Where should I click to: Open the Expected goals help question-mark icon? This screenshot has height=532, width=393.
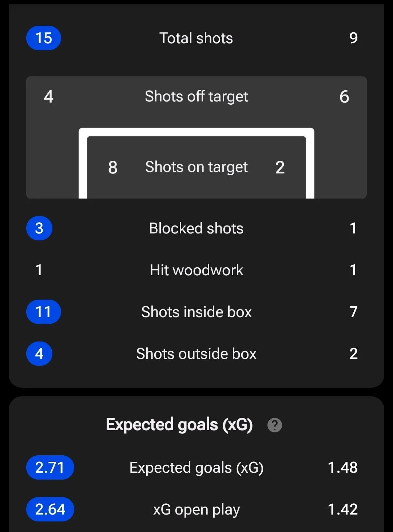[x=275, y=425]
